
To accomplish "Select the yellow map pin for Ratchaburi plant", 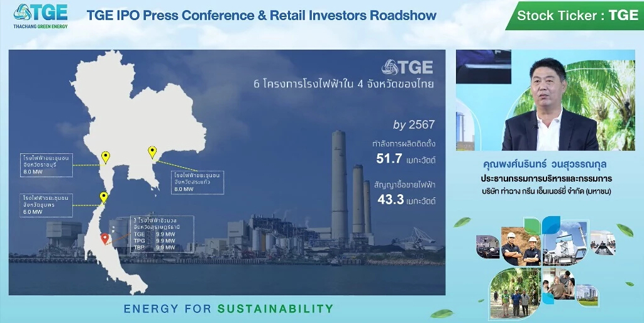I will click(106, 158).
